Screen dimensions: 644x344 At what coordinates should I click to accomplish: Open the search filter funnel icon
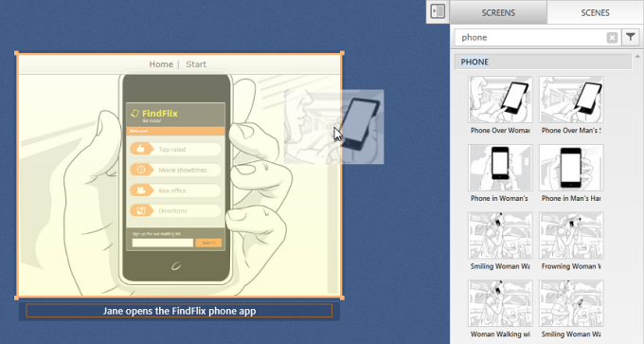tap(631, 37)
